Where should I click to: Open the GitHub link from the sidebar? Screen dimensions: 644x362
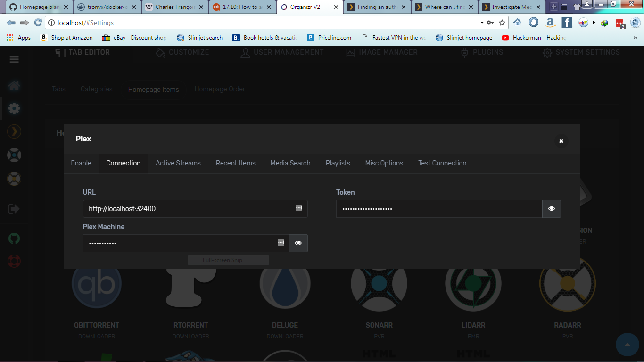pyautogui.click(x=14, y=239)
